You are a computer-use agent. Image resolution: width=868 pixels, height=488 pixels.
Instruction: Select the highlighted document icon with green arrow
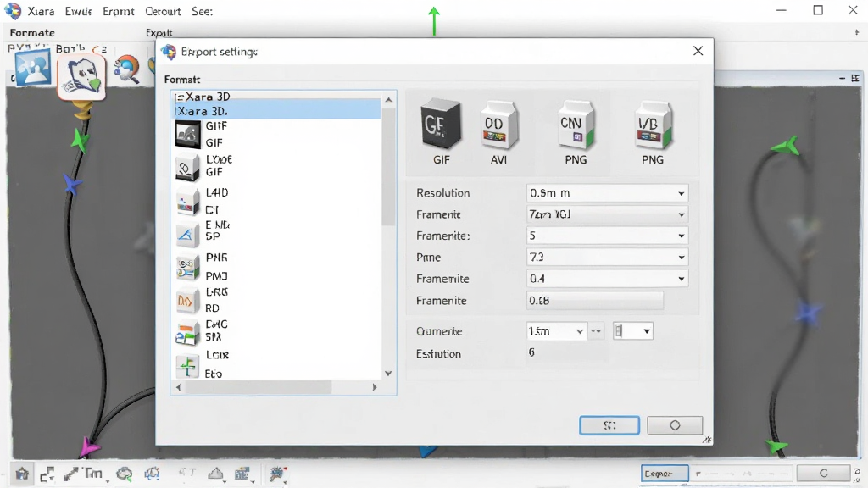[x=81, y=77]
